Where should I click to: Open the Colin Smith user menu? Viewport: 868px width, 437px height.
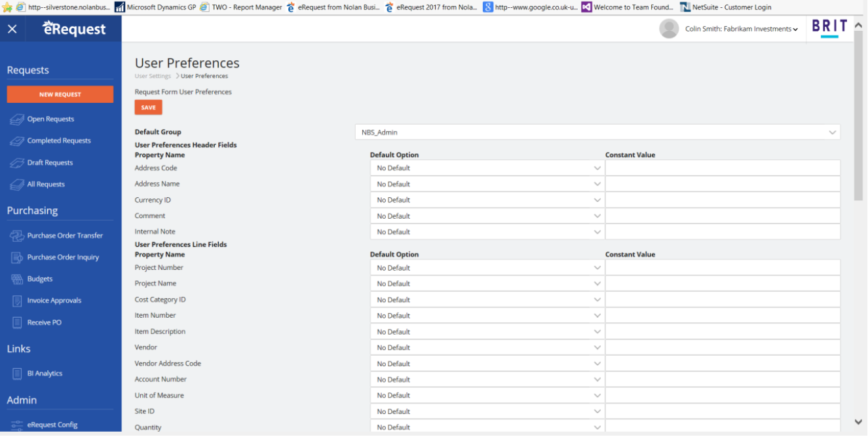click(x=741, y=29)
